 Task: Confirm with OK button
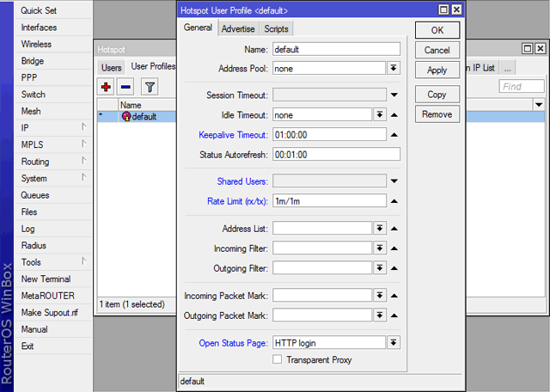coord(437,30)
